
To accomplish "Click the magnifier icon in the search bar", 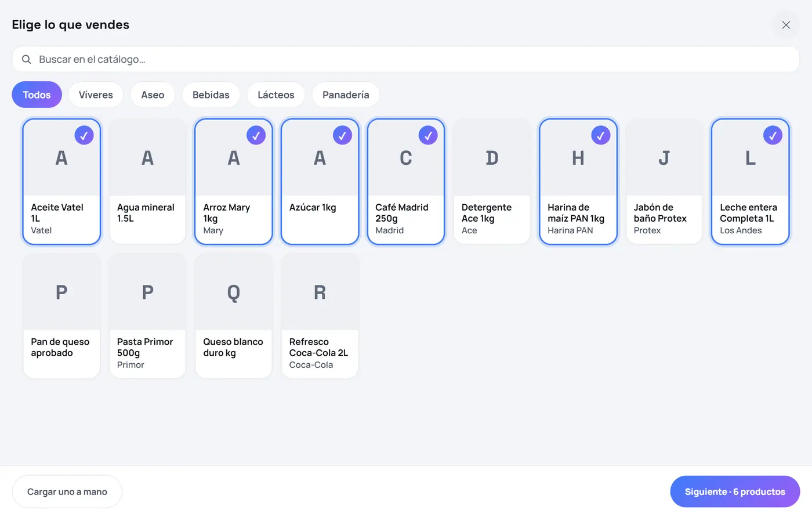I will pyautogui.click(x=26, y=59).
